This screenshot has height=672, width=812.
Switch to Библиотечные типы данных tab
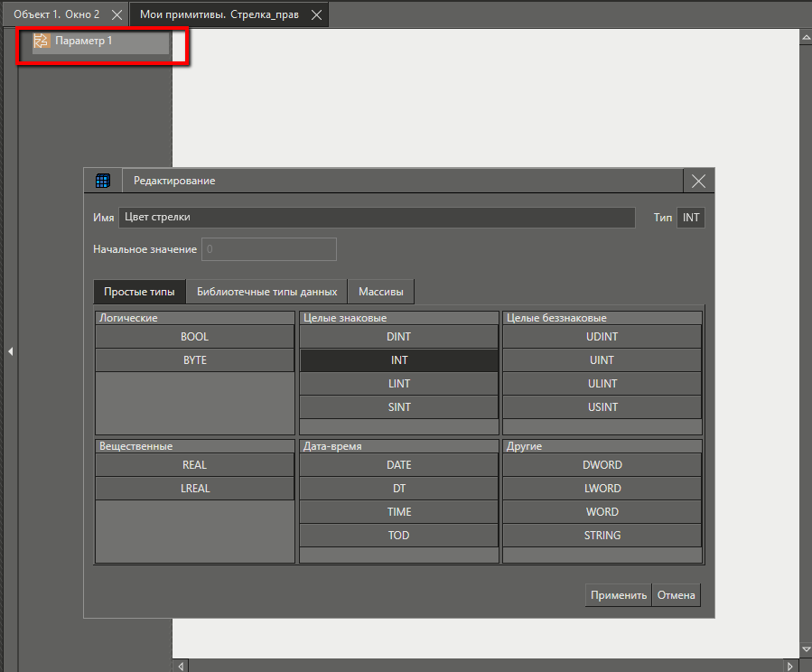pyautogui.click(x=266, y=292)
